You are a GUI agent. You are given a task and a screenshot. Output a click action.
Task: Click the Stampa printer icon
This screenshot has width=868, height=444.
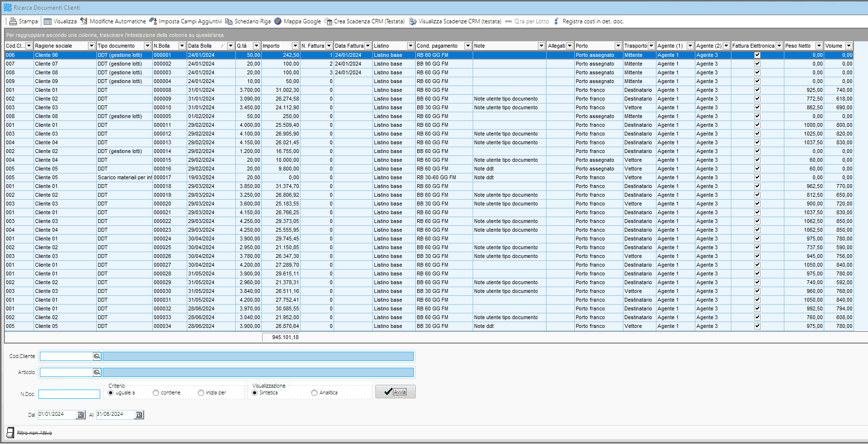13,21
